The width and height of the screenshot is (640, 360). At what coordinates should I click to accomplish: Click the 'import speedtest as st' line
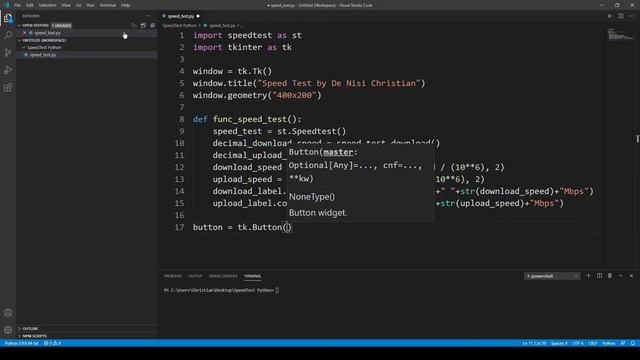(247, 35)
